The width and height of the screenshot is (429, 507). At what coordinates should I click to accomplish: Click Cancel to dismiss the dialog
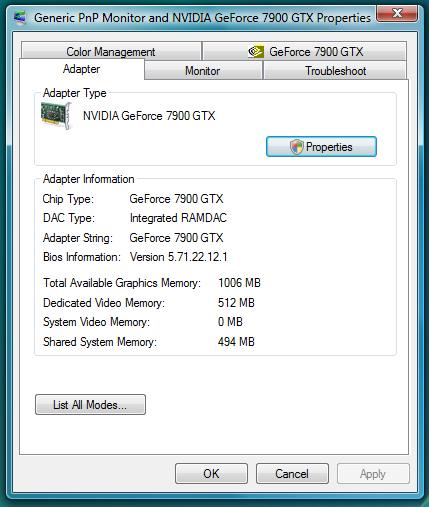tap(292, 473)
